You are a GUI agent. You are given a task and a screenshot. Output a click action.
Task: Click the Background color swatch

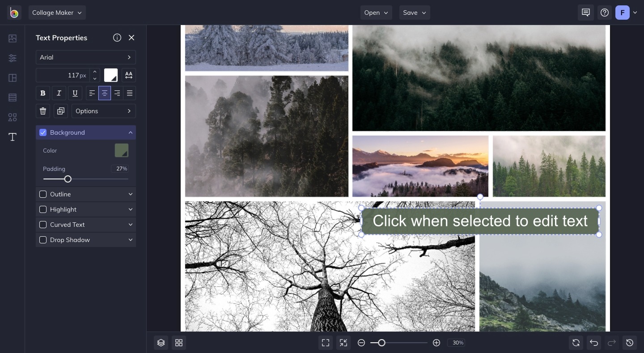coord(122,150)
